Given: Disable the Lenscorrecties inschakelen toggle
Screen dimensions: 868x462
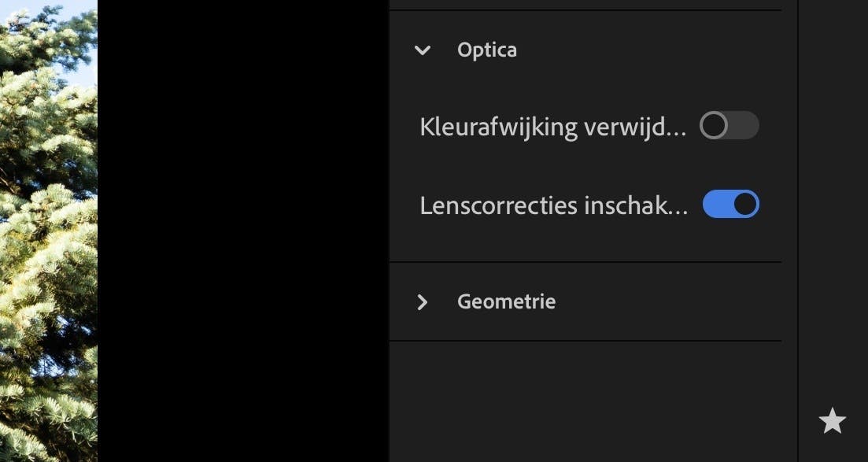Looking at the screenshot, I should click(x=730, y=205).
